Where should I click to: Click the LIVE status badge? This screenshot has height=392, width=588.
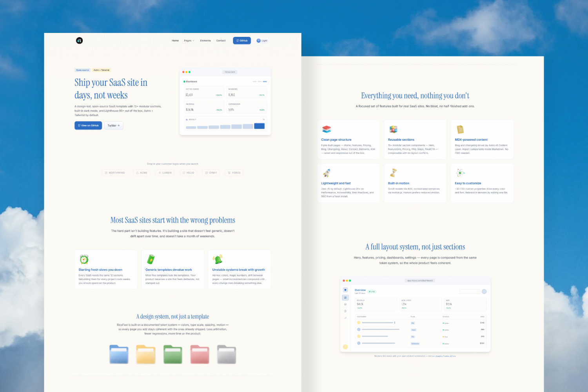click(x=372, y=292)
